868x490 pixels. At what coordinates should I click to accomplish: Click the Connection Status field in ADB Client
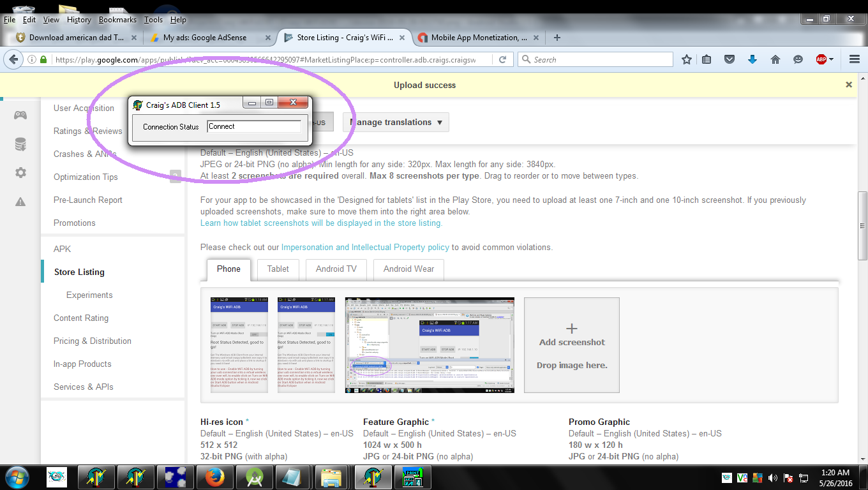click(254, 126)
